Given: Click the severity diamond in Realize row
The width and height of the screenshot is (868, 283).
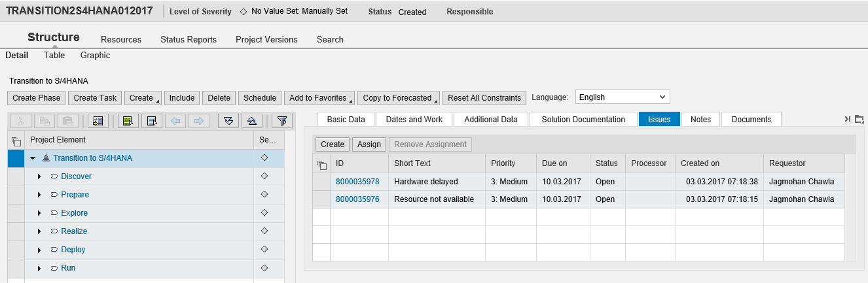Looking at the screenshot, I should pyautogui.click(x=264, y=231).
